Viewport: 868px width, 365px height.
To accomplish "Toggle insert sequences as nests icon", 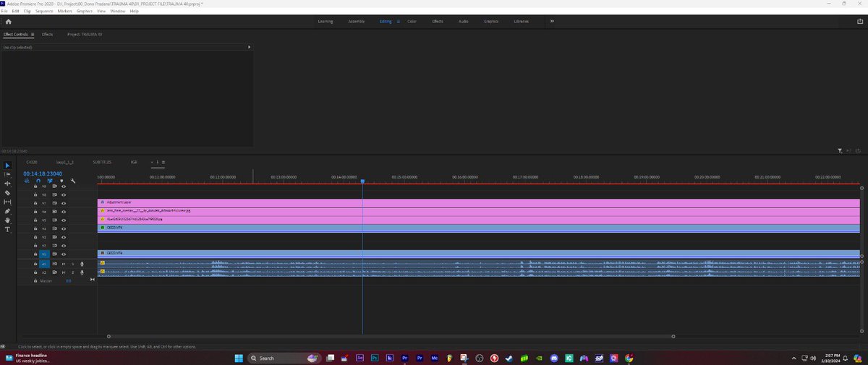I will 27,181.
